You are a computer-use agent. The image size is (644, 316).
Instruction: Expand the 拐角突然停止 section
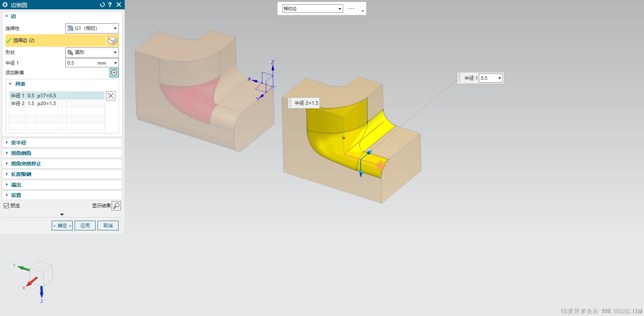coord(62,164)
